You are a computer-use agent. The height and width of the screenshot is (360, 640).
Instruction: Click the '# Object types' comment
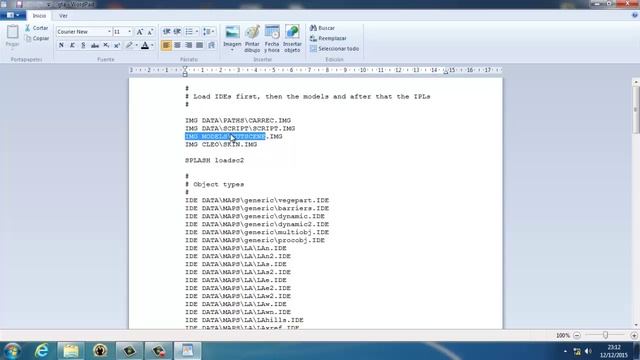[214, 184]
